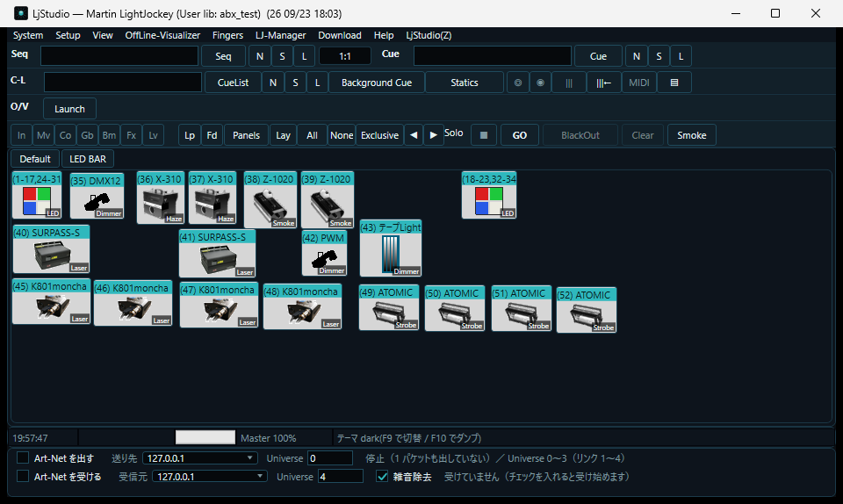Image resolution: width=843 pixels, height=504 pixels.
Task: Click the send Universe 0 field
Action: click(330, 457)
